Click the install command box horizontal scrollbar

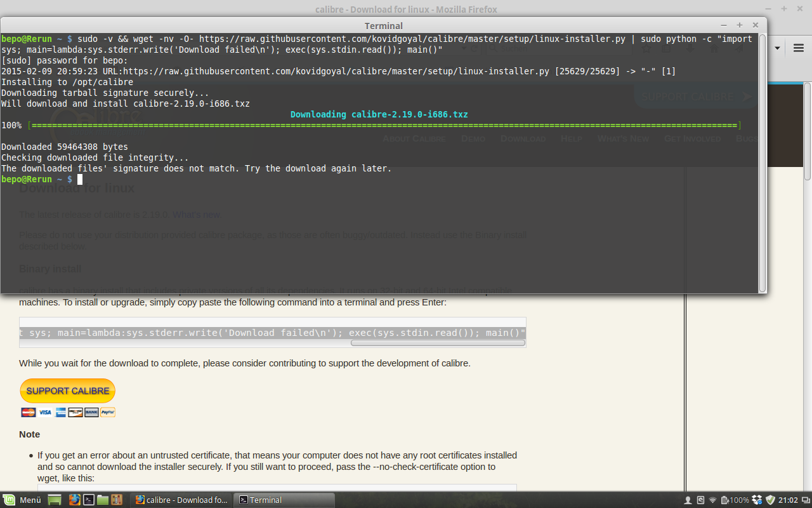point(438,343)
